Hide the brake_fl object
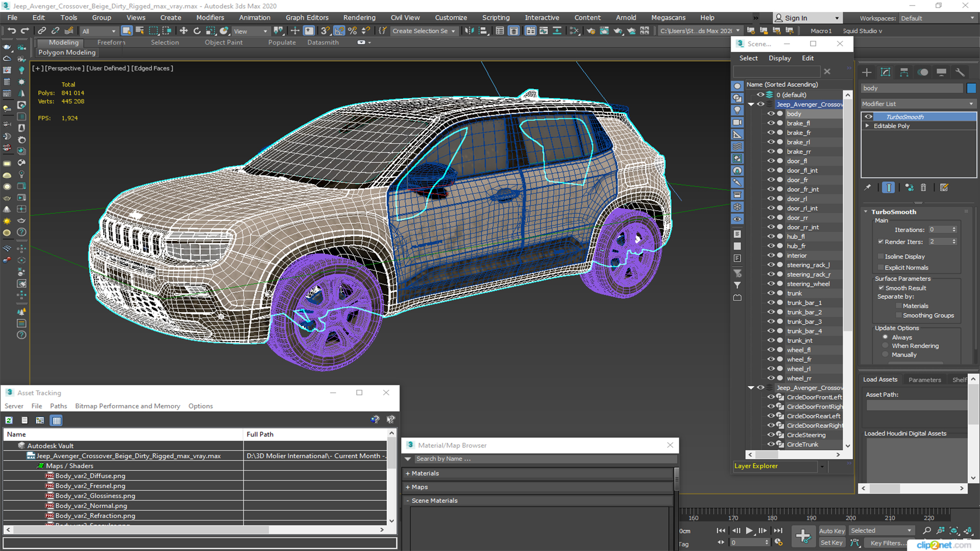This screenshot has width=980, height=551. [x=771, y=123]
